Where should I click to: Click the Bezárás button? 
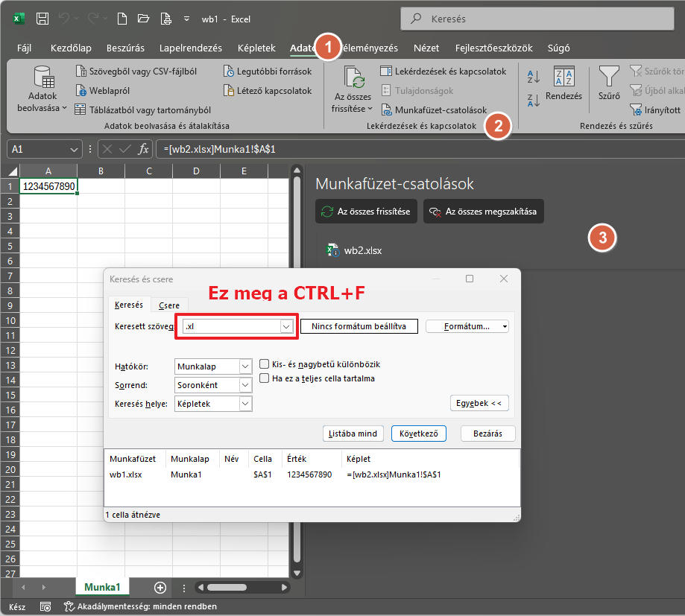coord(488,434)
